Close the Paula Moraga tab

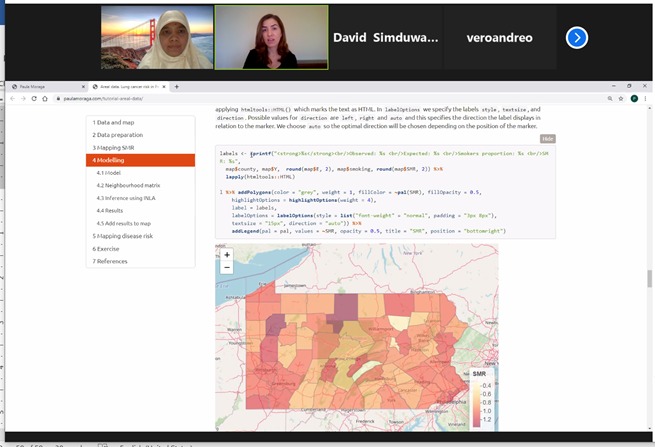point(83,86)
